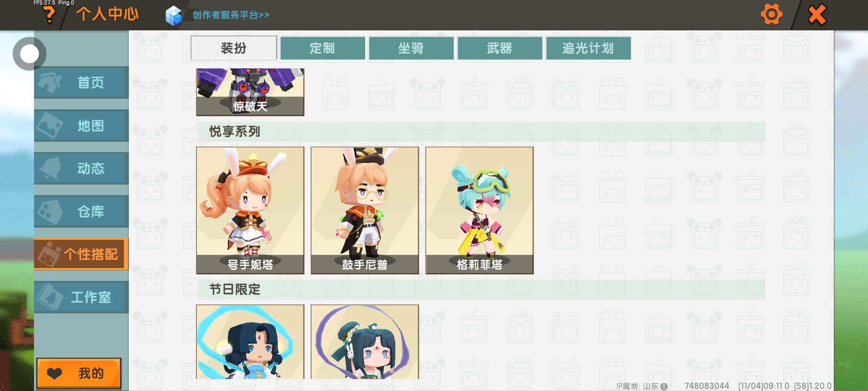Open the 创作者服务平台>> link

tap(231, 15)
